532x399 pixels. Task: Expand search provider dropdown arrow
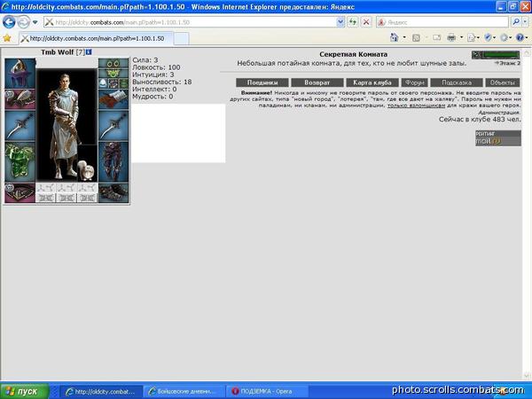[525, 22]
